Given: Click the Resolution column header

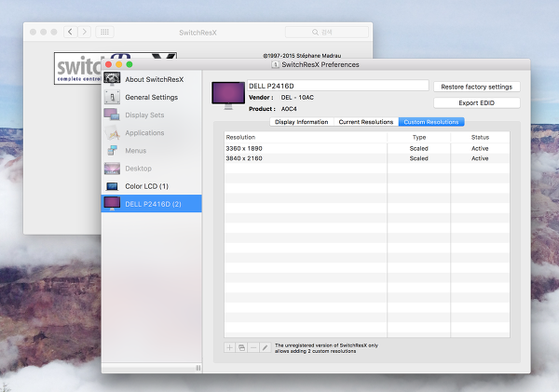Looking at the screenshot, I should (306, 137).
